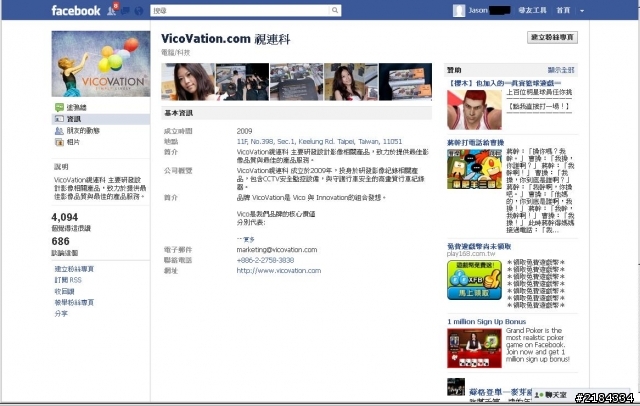The height and width of the screenshot is (406, 640).
Task: Click the 檢舉粉絲專頁 report page link
Action: pyautogui.click(x=74, y=302)
